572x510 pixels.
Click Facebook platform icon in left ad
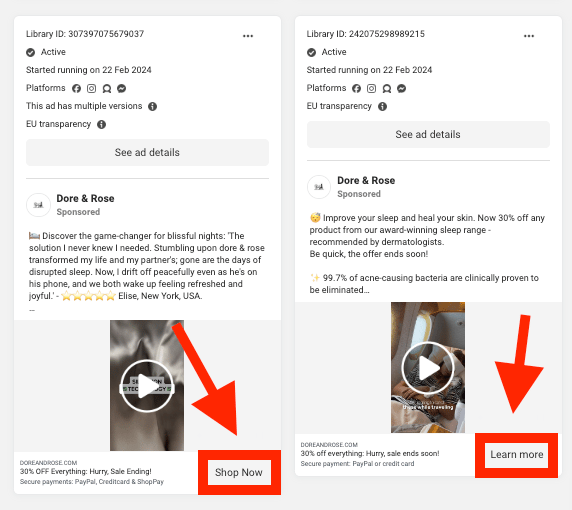pyautogui.click(x=76, y=88)
